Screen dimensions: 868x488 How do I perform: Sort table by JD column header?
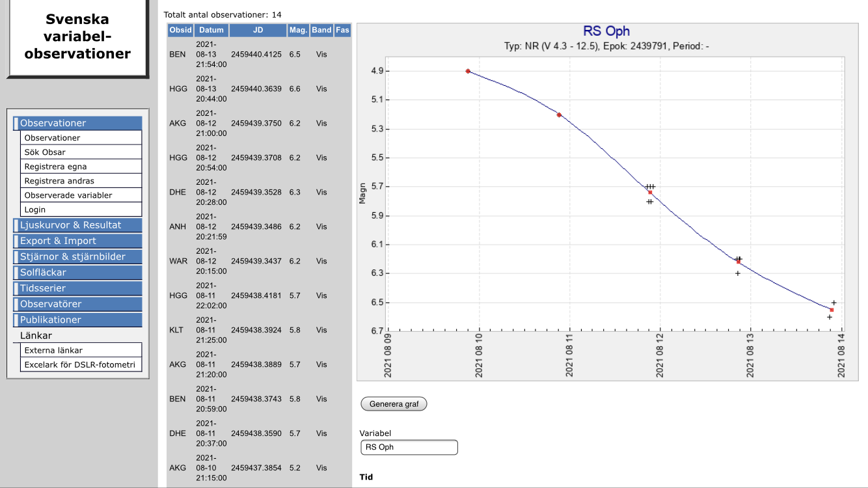point(258,30)
